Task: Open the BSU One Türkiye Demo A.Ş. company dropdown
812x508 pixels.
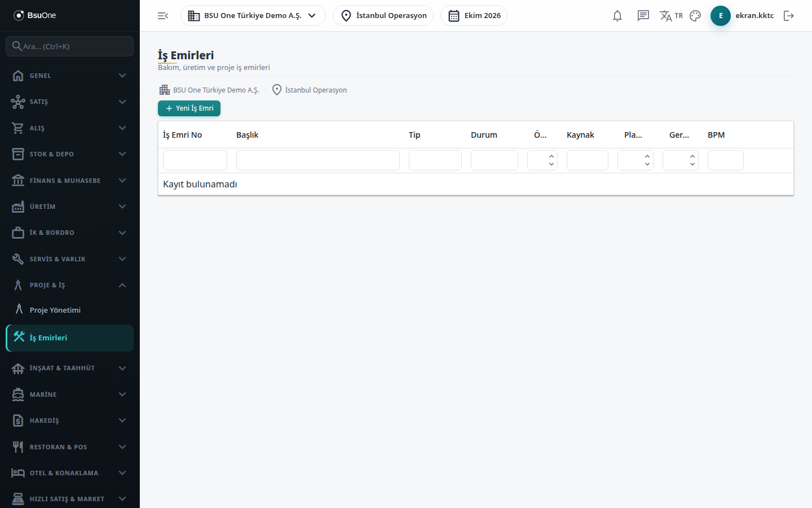Action: [x=253, y=16]
